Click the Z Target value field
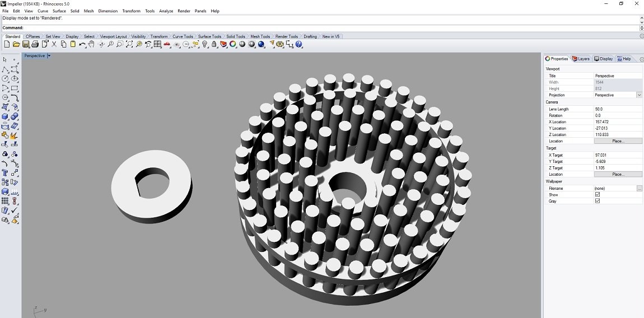Image resolution: width=644 pixels, height=318 pixels. click(x=618, y=168)
